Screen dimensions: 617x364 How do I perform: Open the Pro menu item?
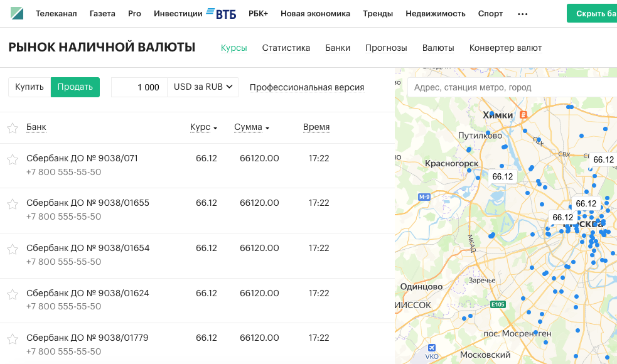tap(134, 13)
